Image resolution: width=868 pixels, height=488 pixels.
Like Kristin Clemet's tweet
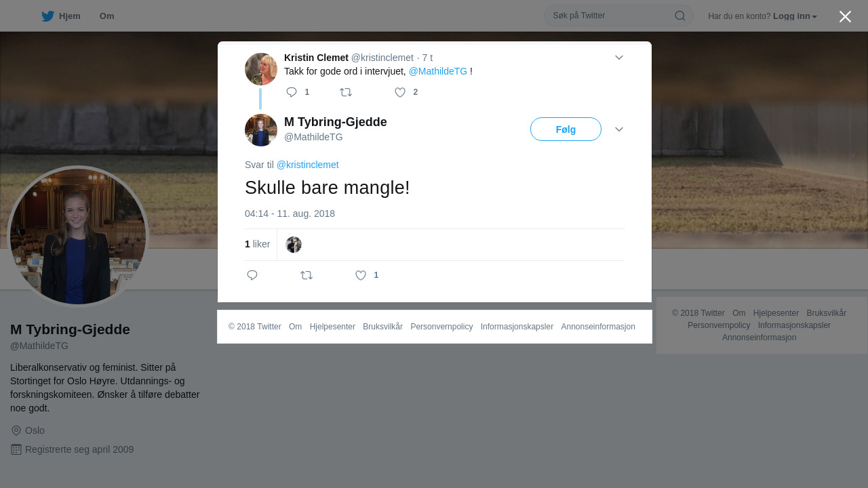tap(400, 92)
